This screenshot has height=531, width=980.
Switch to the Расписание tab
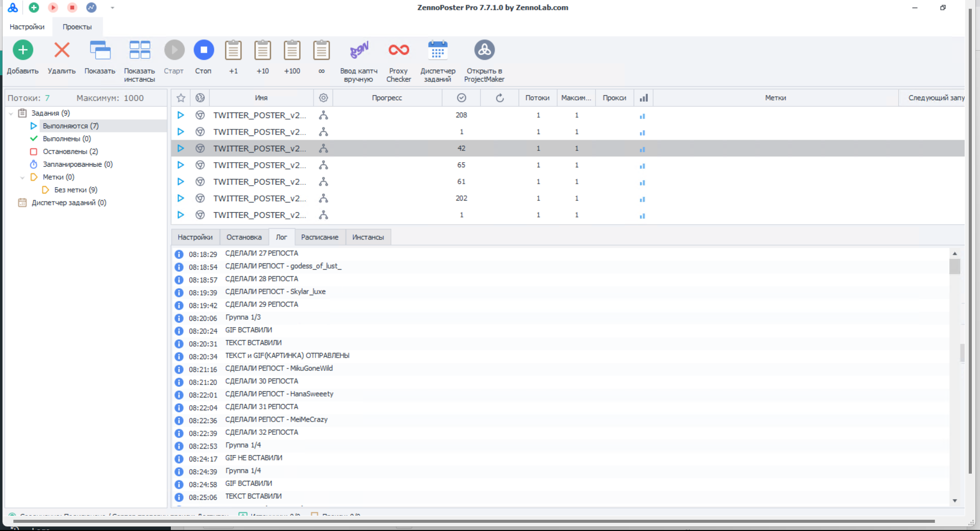pyautogui.click(x=319, y=237)
